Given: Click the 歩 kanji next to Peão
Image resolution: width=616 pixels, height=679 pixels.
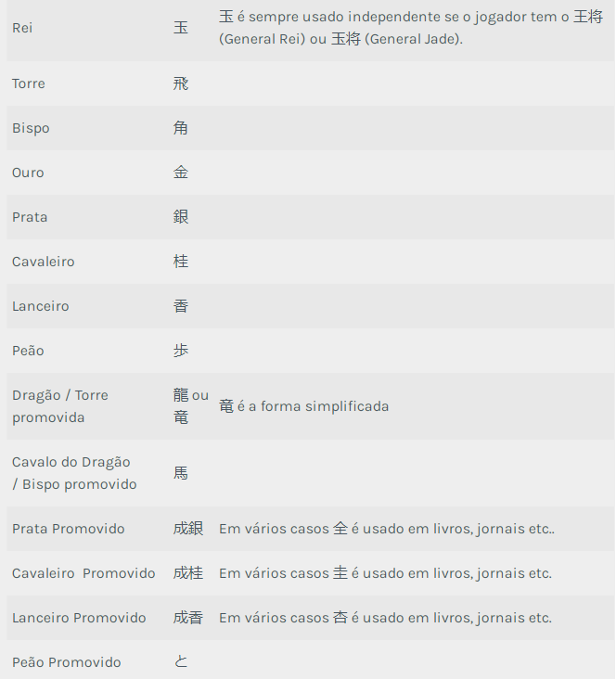Looking at the screenshot, I should 181,351.
